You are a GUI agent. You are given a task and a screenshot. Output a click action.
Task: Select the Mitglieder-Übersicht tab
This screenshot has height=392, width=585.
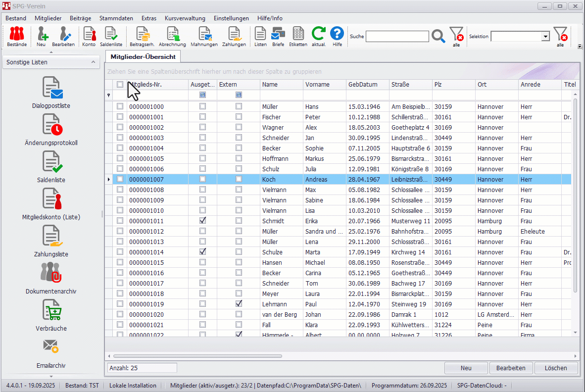click(x=143, y=57)
